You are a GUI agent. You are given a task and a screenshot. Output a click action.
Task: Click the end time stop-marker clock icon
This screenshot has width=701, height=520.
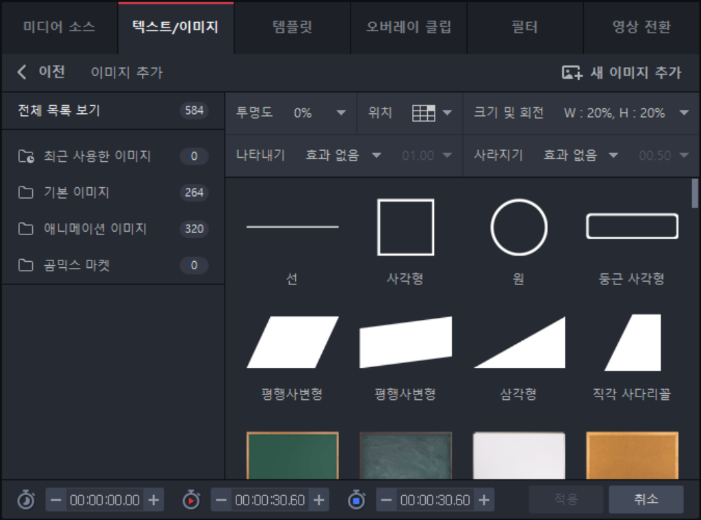[x=357, y=499]
